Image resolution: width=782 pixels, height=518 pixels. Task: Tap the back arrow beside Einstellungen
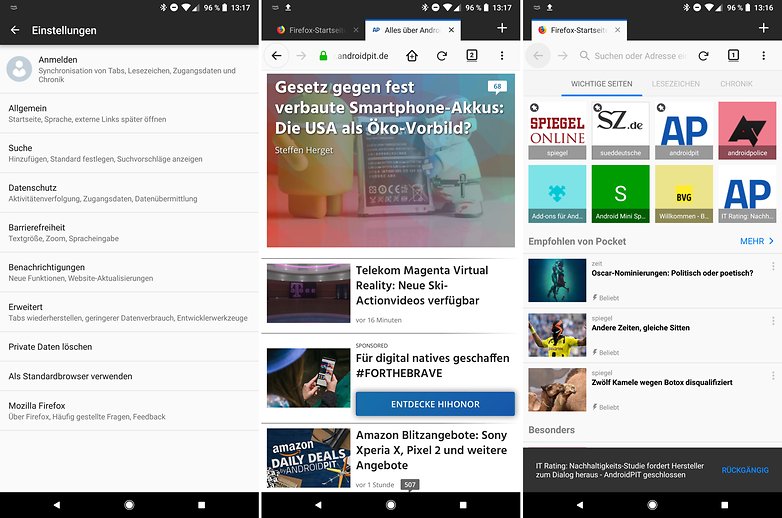point(15,30)
